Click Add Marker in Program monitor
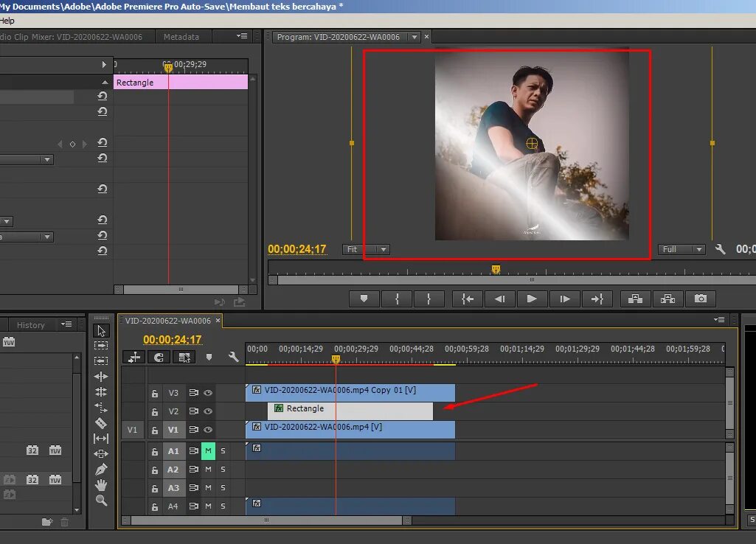Screen dimensions: 756x544 click(364, 299)
